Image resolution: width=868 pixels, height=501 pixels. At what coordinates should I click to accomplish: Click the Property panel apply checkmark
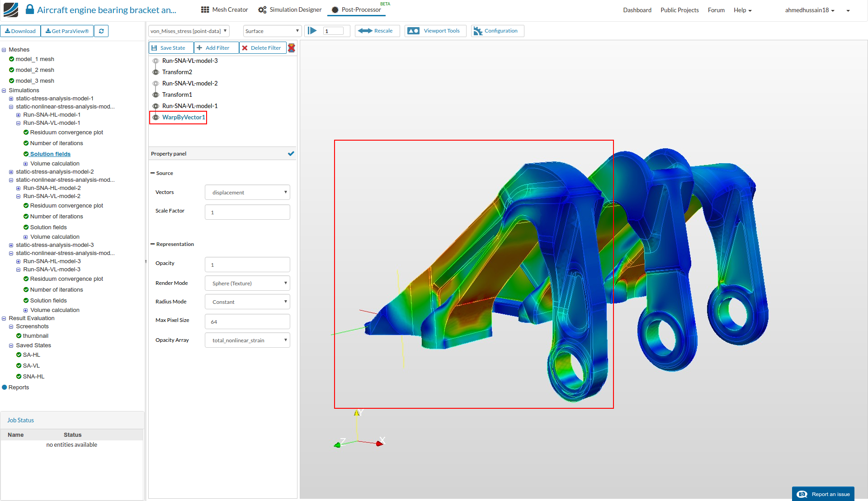(x=291, y=154)
